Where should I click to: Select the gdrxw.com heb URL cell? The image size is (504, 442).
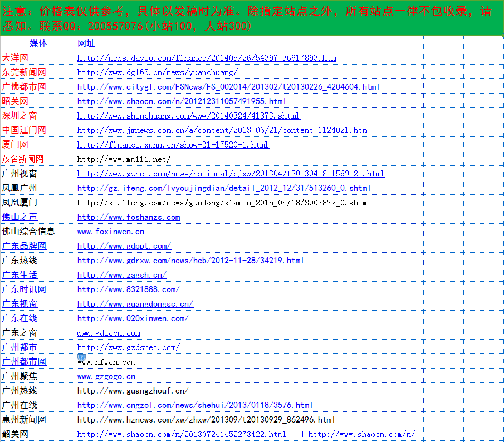pyautogui.click(x=249, y=260)
